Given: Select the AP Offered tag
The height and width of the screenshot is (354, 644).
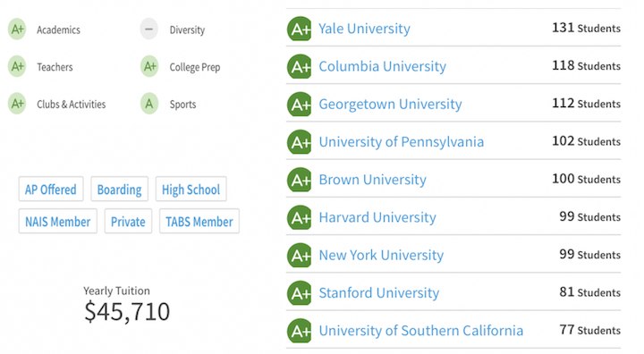Looking at the screenshot, I should [51, 190].
